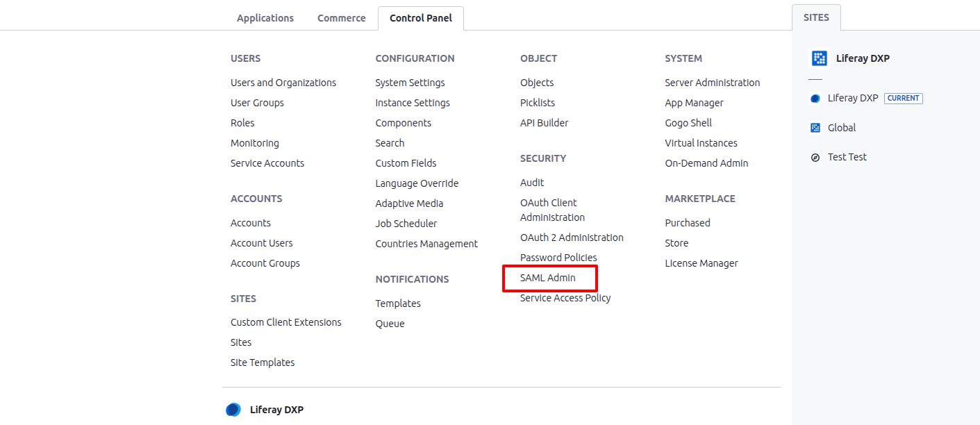This screenshot has width=980, height=425.
Task: Open Virtual Instances
Action: (701, 143)
